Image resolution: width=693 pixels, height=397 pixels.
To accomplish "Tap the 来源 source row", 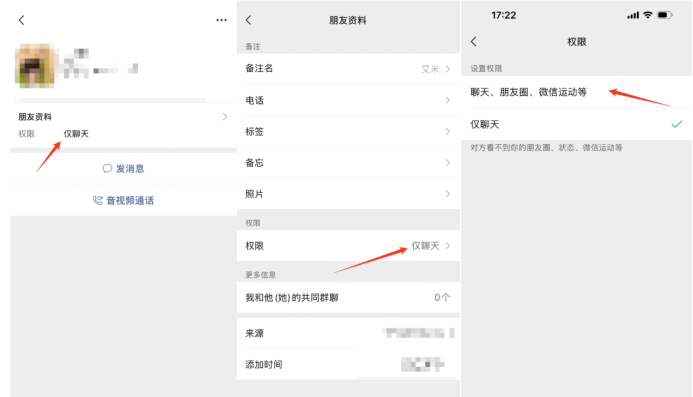I will [348, 333].
